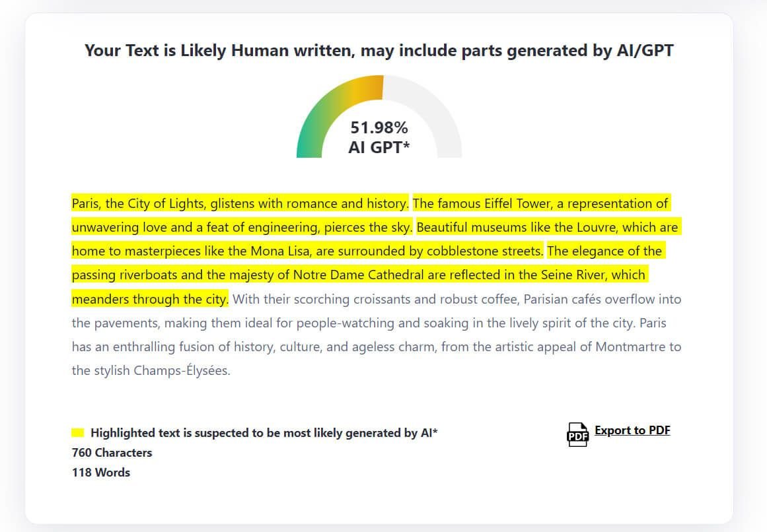
Task: Click the "AI GPT*" label under the score
Action: point(379,147)
